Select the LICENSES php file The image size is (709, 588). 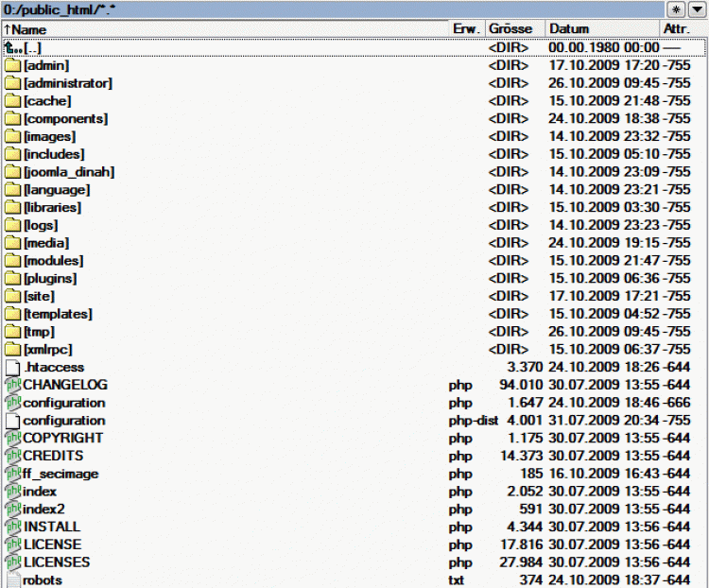(56, 562)
